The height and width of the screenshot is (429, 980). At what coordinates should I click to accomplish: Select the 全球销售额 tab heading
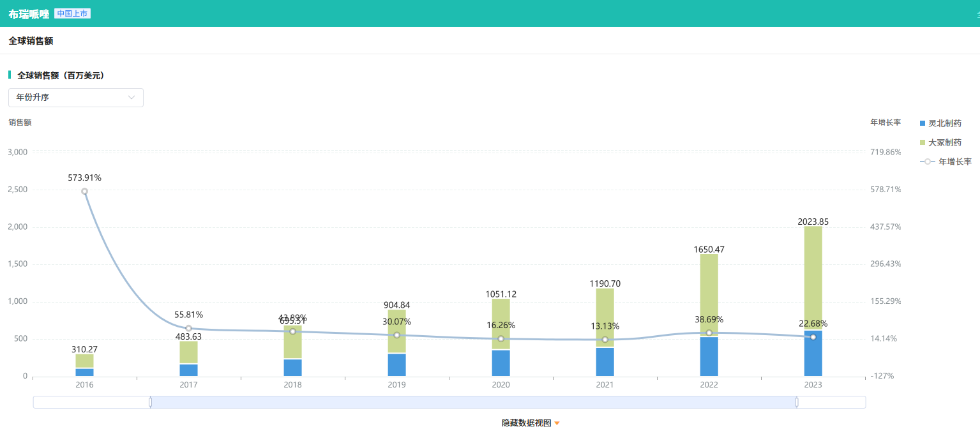pos(31,41)
